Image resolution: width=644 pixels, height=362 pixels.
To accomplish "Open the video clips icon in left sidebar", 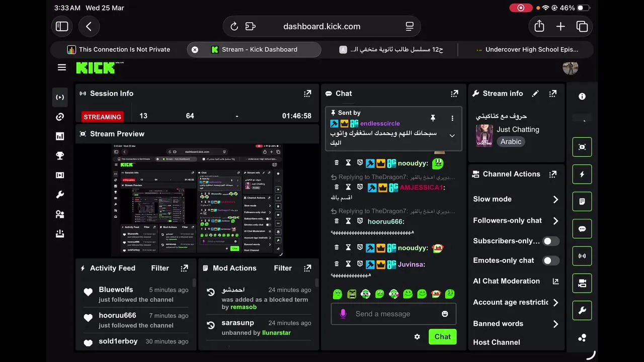I will pos(60,175).
